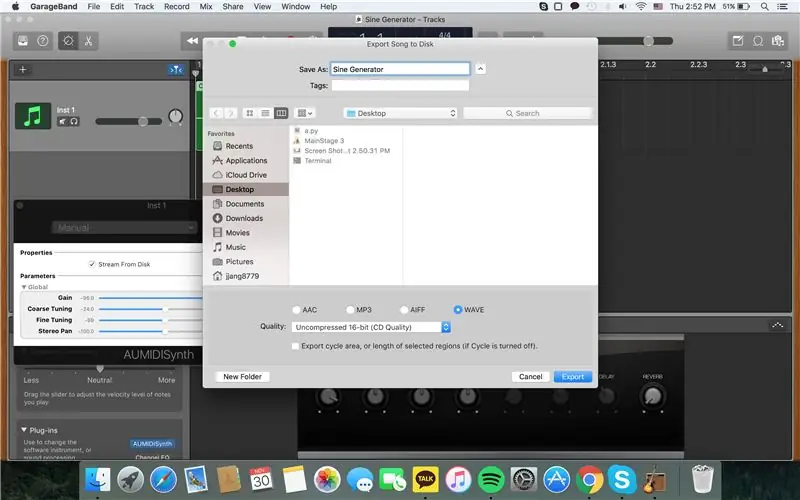Mute the Inst 1 track
800x500 pixels.
click(x=63, y=121)
